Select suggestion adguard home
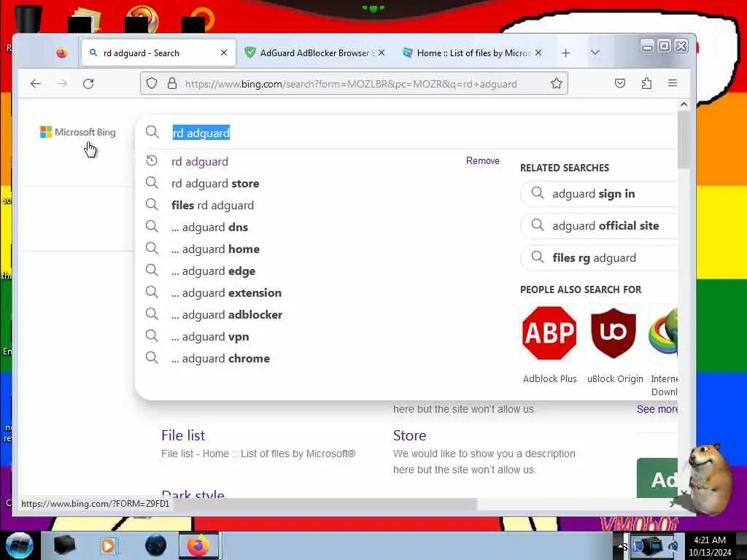Image resolution: width=747 pixels, height=560 pixels. [x=215, y=249]
